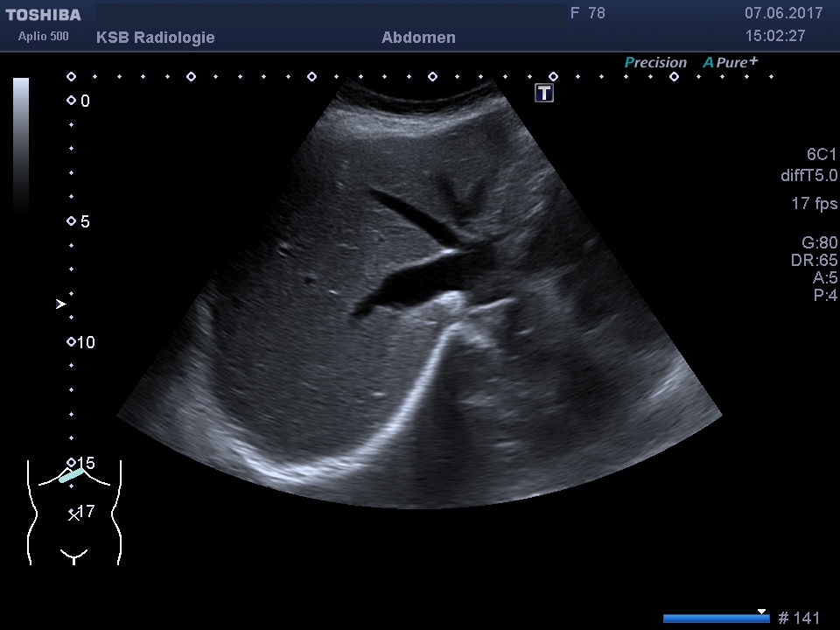Image resolution: width=840 pixels, height=630 pixels.
Task: Click the 'KSB Radiologie' institution label
Action: click(156, 37)
